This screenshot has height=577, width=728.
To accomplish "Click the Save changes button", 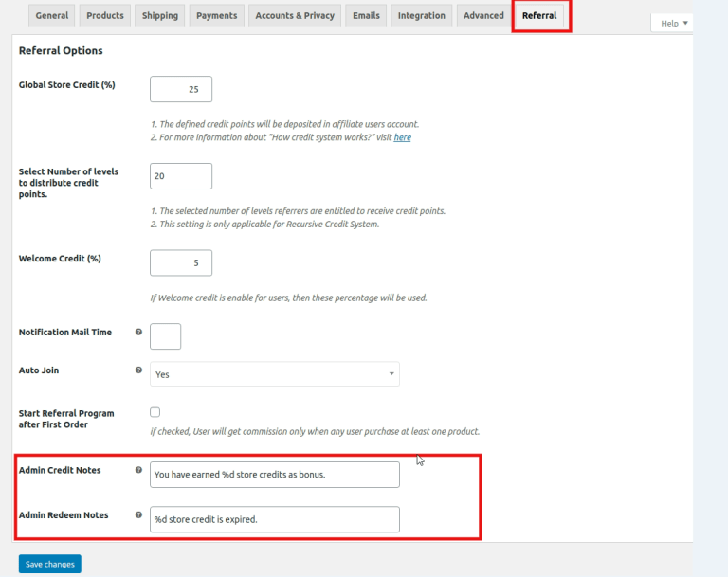I will click(x=50, y=564).
